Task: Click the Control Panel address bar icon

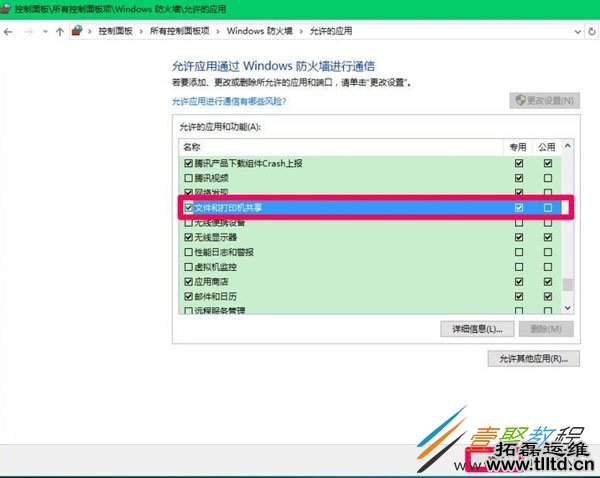Action: point(77,31)
